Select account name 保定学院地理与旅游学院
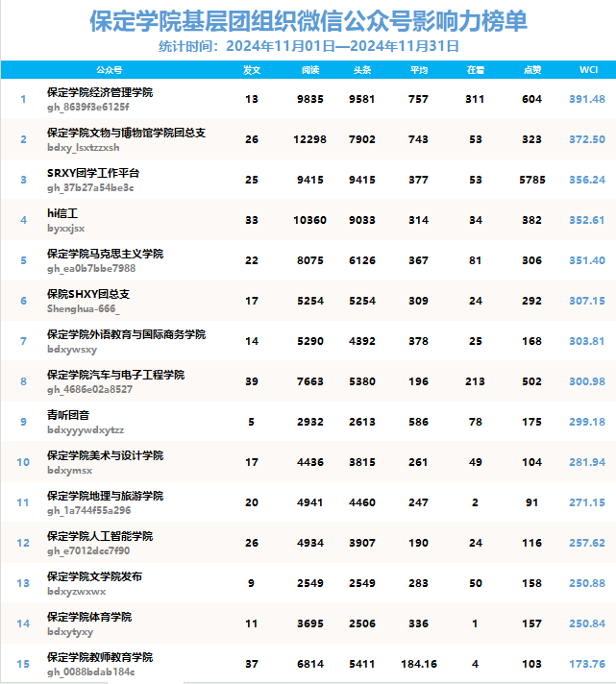 [x=105, y=496]
